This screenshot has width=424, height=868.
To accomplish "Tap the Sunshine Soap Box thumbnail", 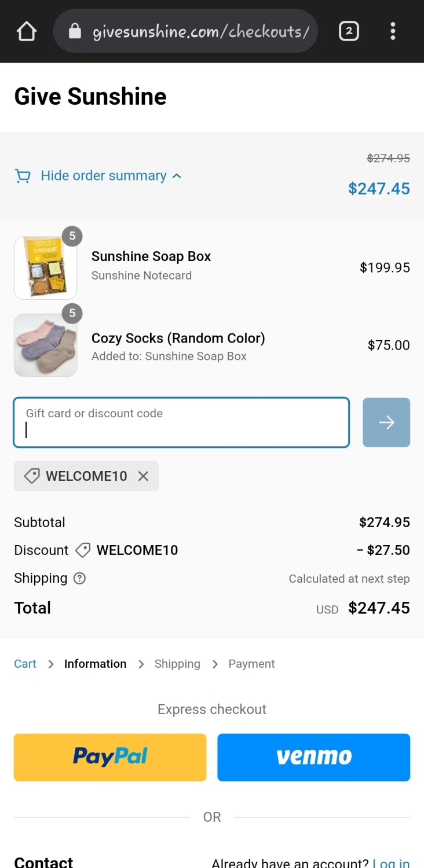I will [x=45, y=268].
